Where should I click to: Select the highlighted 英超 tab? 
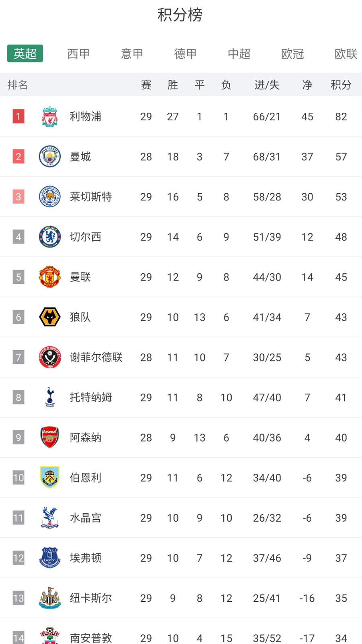(25, 54)
